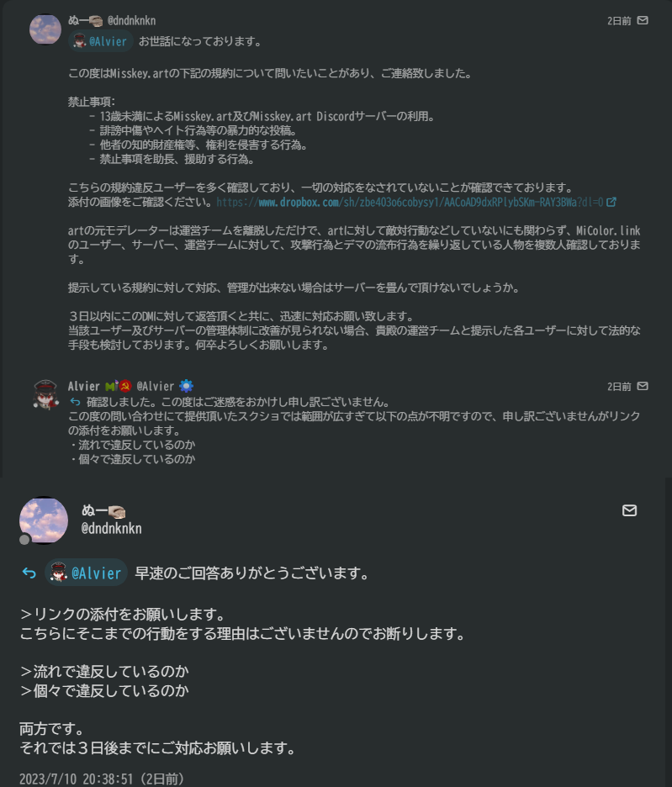Viewport: 672px width, 787px height.
Task: Click the external-link icon after the Dropbox URL
Action: 611,202
